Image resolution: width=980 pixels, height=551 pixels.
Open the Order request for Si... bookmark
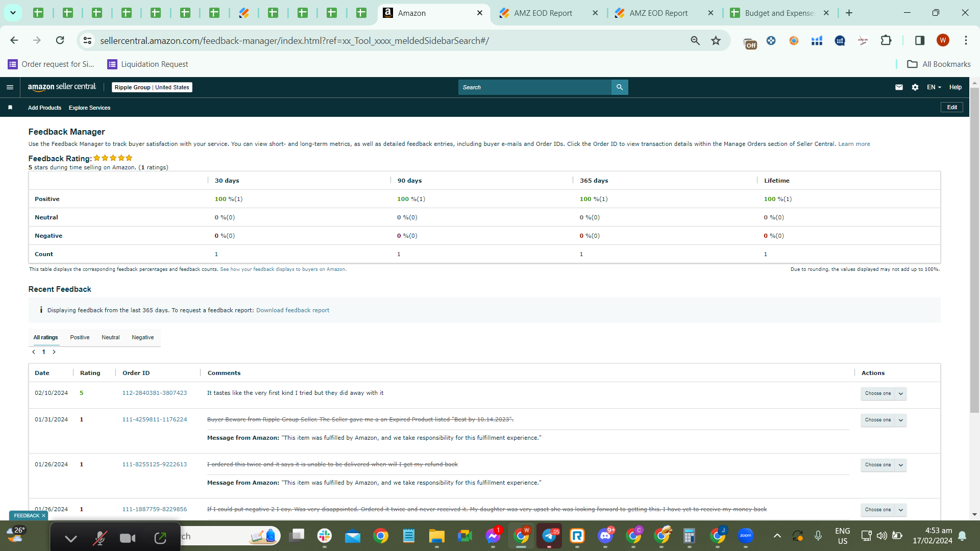(51, 64)
